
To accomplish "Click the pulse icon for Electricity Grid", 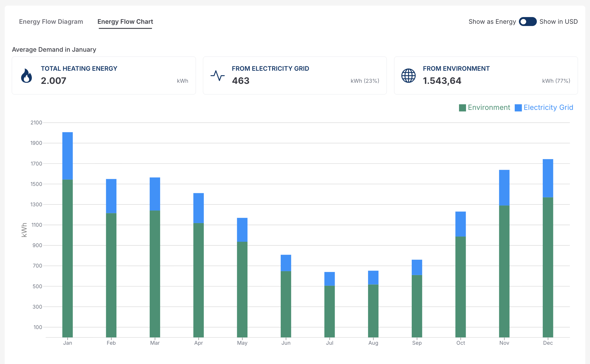I will (217, 75).
